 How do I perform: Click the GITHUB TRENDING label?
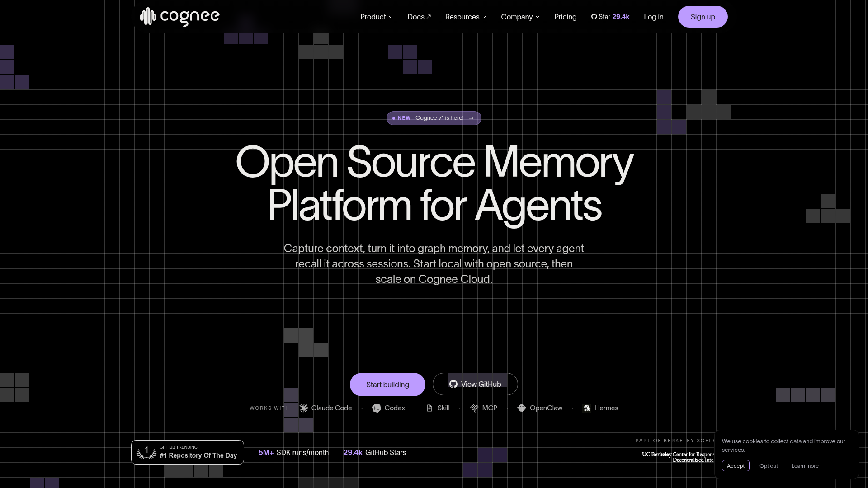(x=178, y=447)
